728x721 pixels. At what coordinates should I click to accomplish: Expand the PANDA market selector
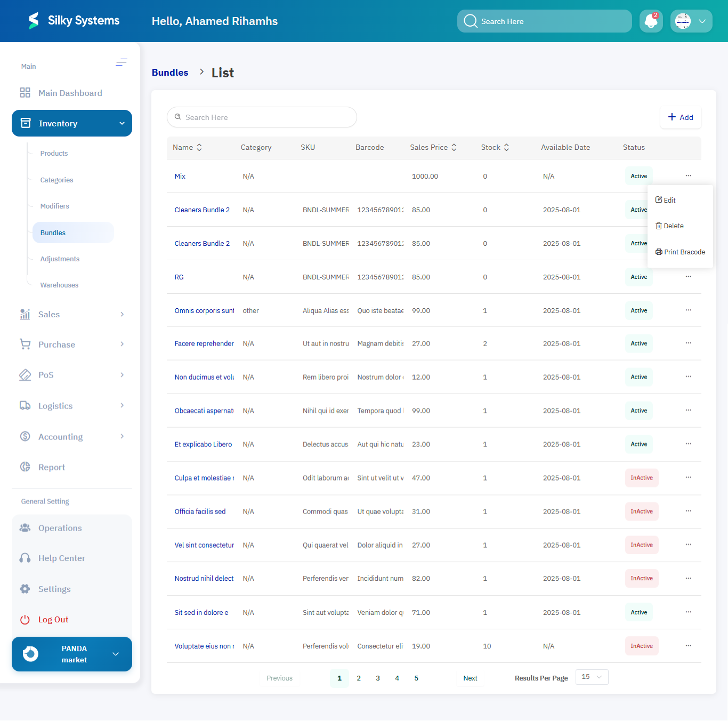116,654
